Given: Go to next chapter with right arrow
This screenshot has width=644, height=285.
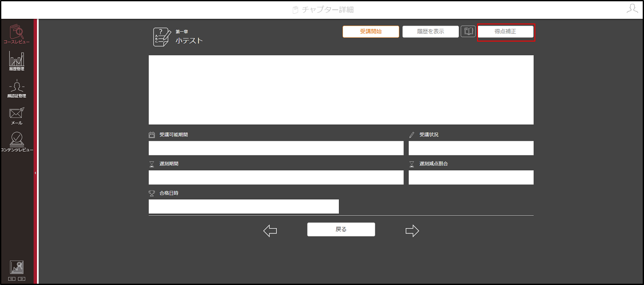Looking at the screenshot, I should click(412, 231).
